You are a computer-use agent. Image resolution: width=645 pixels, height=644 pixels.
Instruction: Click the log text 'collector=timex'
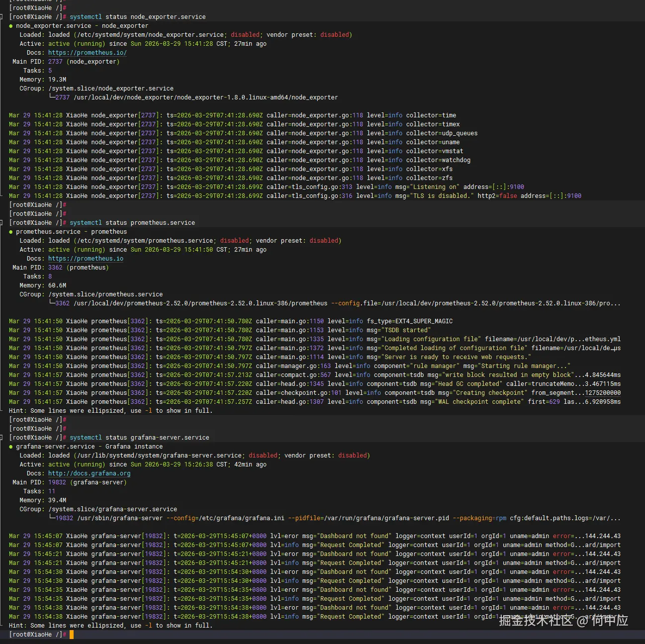click(x=433, y=124)
